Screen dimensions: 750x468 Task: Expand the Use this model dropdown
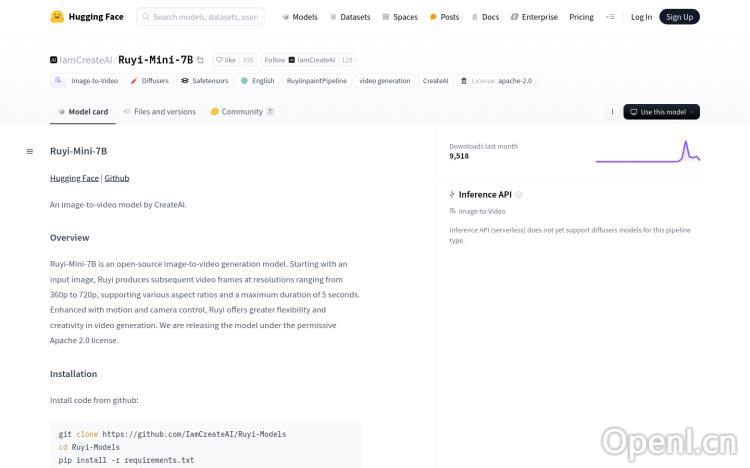[661, 112]
